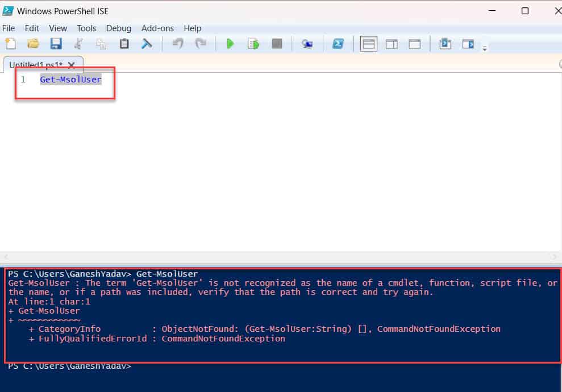Start PowerShell.exe in separate window icon
The image size is (562, 392).
pyautogui.click(x=338, y=44)
